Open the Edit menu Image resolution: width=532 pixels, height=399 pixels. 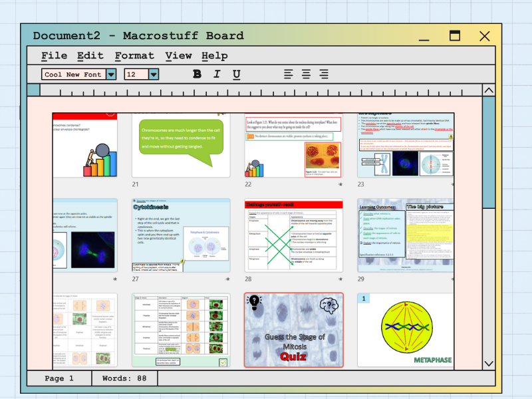pyautogui.click(x=90, y=56)
